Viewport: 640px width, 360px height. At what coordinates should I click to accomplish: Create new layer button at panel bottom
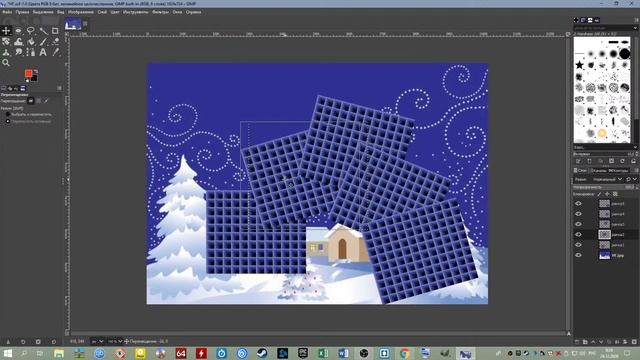pyautogui.click(x=577, y=342)
